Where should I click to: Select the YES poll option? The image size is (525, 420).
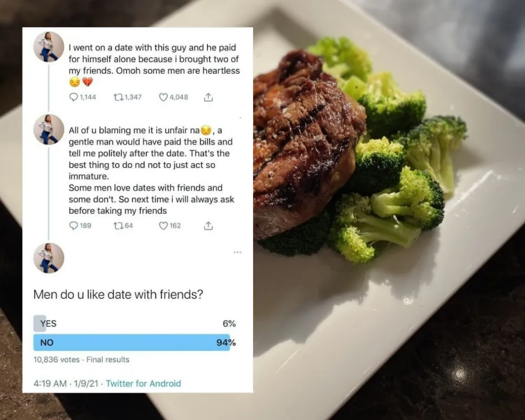tap(134, 323)
